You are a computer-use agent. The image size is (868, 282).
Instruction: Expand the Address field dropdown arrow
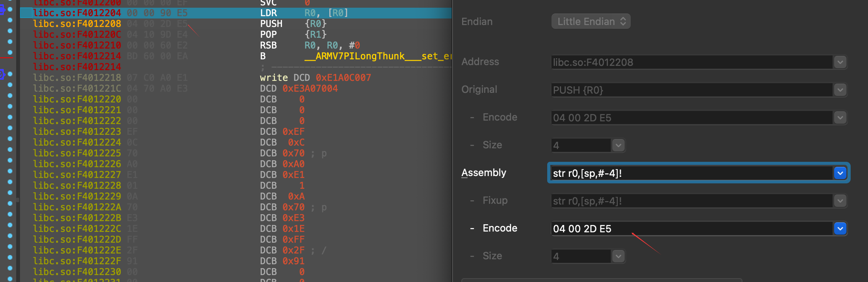(x=840, y=62)
